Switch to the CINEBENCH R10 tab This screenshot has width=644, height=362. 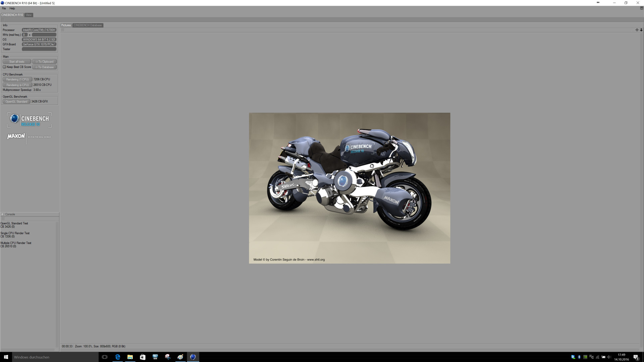[12, 15]
